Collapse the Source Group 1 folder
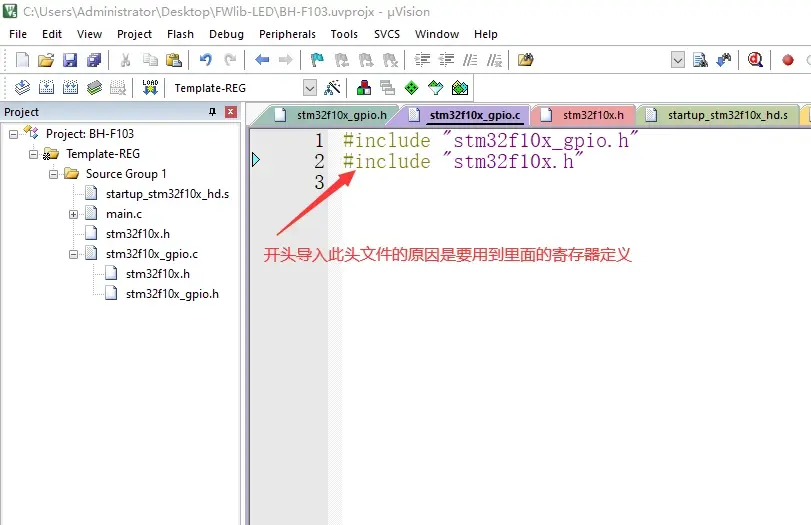This screenshot has height=525, width=811. (53, 174)
